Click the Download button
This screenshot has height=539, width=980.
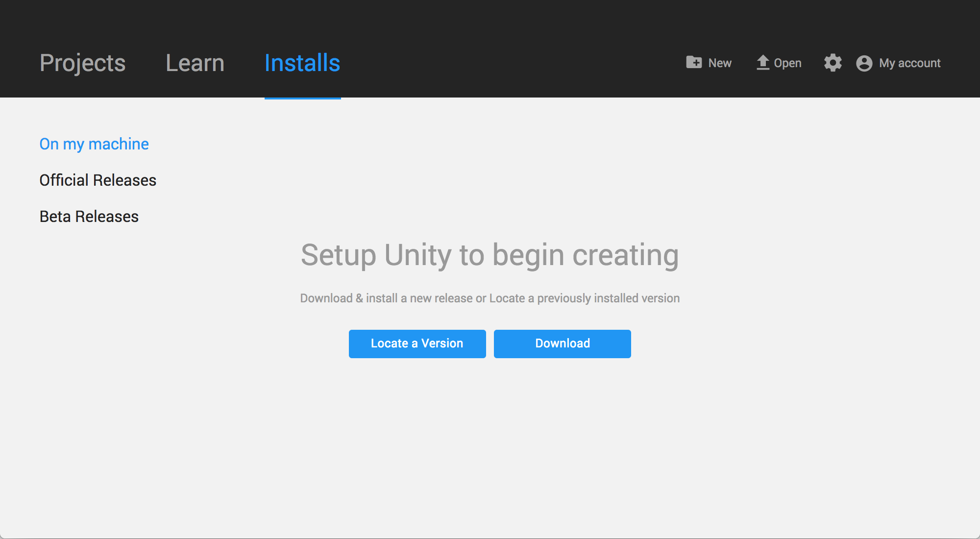click(563, 343)
